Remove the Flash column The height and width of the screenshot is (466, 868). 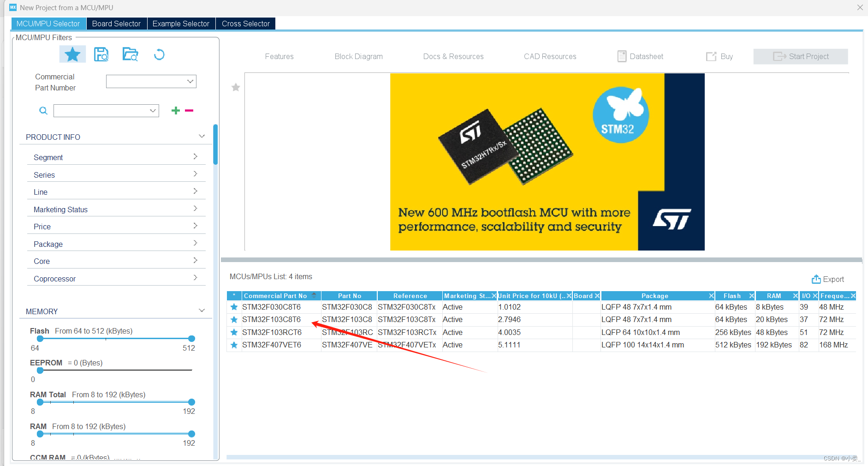pyautogui.click(x=752, y=296)
